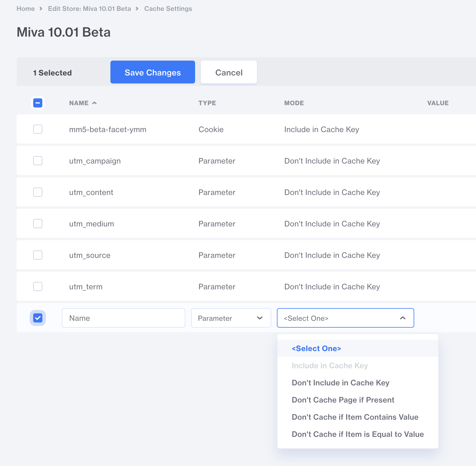
Task: Toggle the select-all header checkbox
Action: 38,103
